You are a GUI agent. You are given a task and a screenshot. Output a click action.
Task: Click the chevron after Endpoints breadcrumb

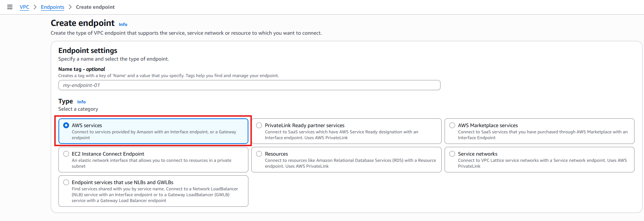(70, 7)
